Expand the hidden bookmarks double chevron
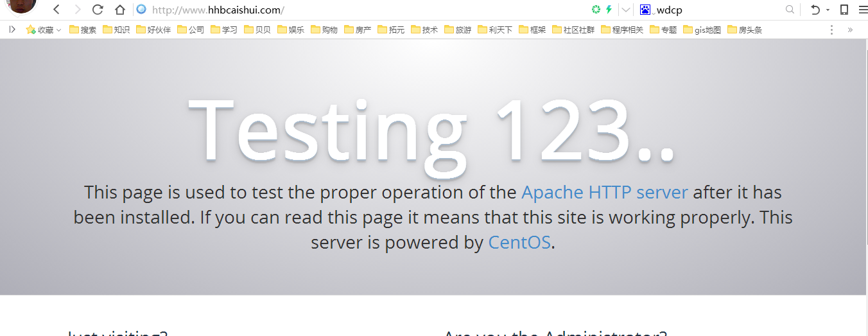Screen dimensions: 868x336 click(x=850, y=30)
